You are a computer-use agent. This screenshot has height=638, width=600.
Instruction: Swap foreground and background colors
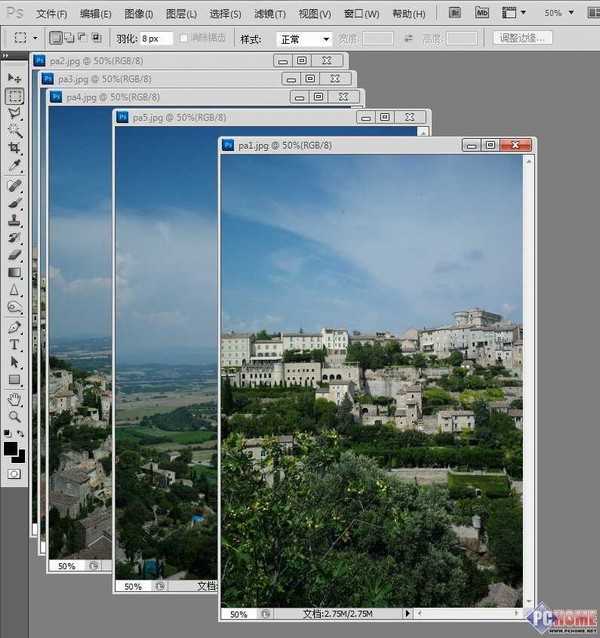(22, 435)
